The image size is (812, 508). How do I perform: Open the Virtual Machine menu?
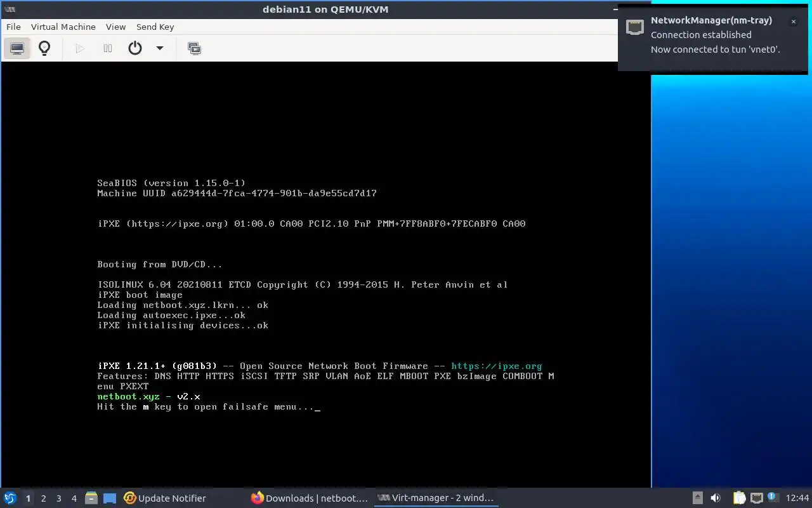pyautogui.click(x=63, y=27)
